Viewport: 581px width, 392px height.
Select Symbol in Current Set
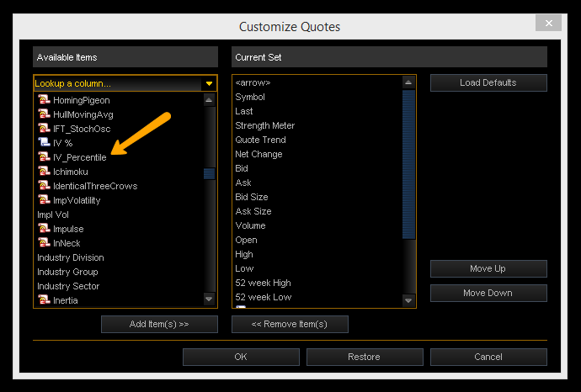(x=250, y=97)
